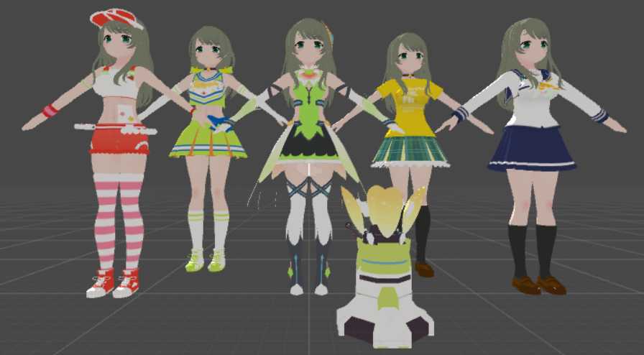The width and height of the screenshot is (644, 355).
Task: Select the cheerleader's green sneakers
Action: point(205,260)
